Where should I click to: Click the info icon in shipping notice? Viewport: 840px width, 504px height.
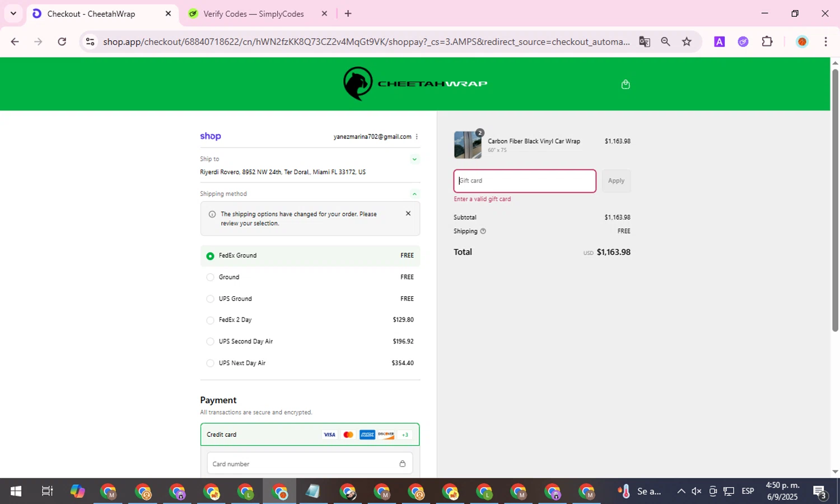[x=212, y=214]
